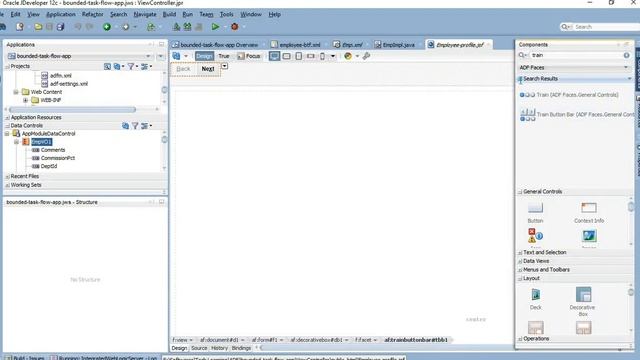Open the Build menu
Viewport: 640px width, 360px height.
click(169, 14)
